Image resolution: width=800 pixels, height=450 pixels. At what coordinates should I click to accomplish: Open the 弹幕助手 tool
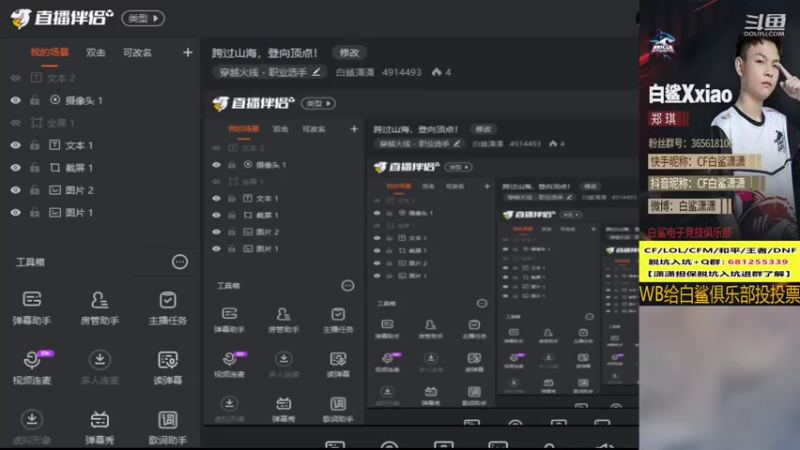click(32, 307)
